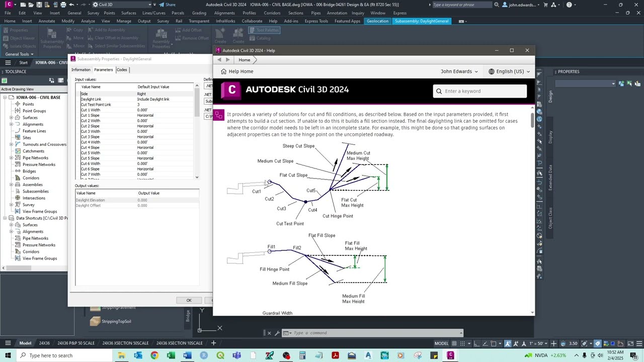Screen dimensions: 644x362
Task: Collapse the Data Shortcuts tree node
Action: point(5,218)
